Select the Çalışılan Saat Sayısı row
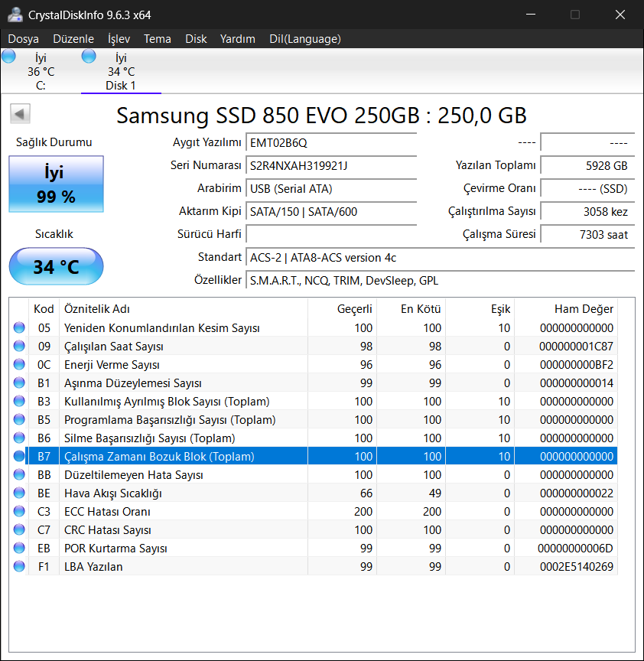 pos(184,347)
